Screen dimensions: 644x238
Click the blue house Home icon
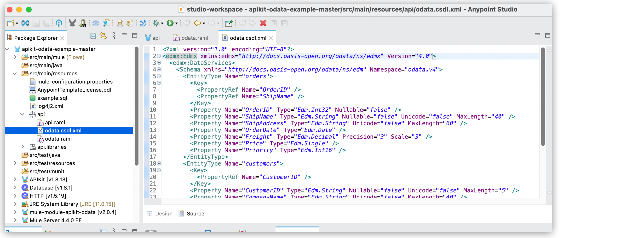[59, 23]
